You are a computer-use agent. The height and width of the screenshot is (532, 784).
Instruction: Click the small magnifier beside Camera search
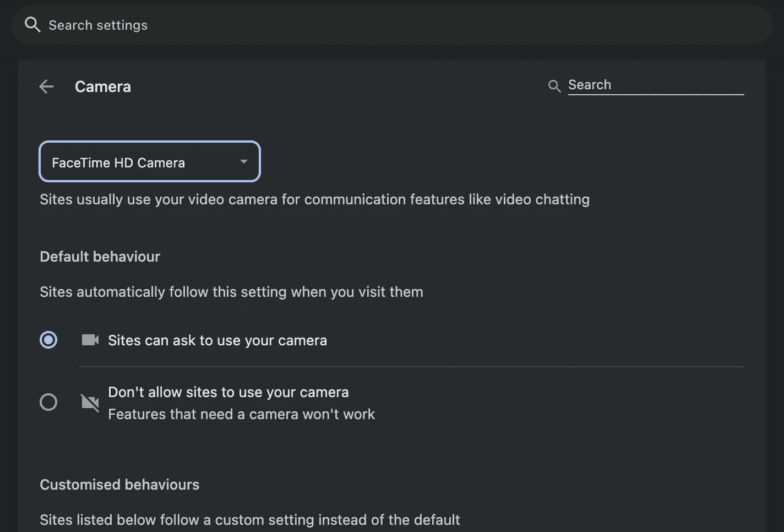(554, 86)
